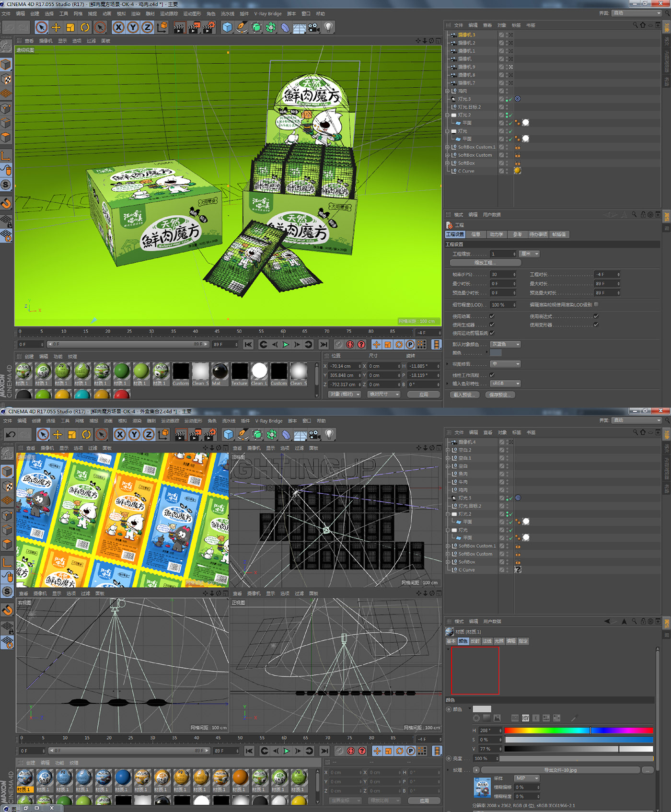671x812 pixels.
Task: Expand 灯光.2 tree node in top object manager
Action: [448, 115]
